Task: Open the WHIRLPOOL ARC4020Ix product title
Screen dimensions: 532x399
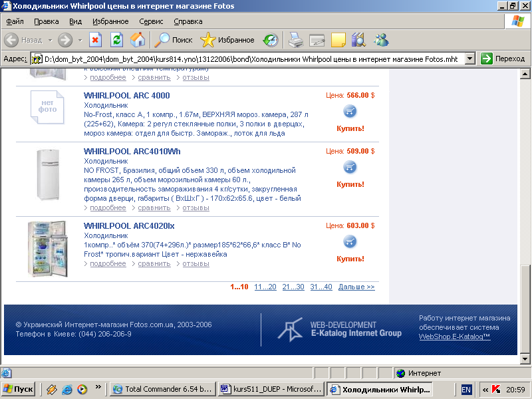Action: tap(129, 226)
